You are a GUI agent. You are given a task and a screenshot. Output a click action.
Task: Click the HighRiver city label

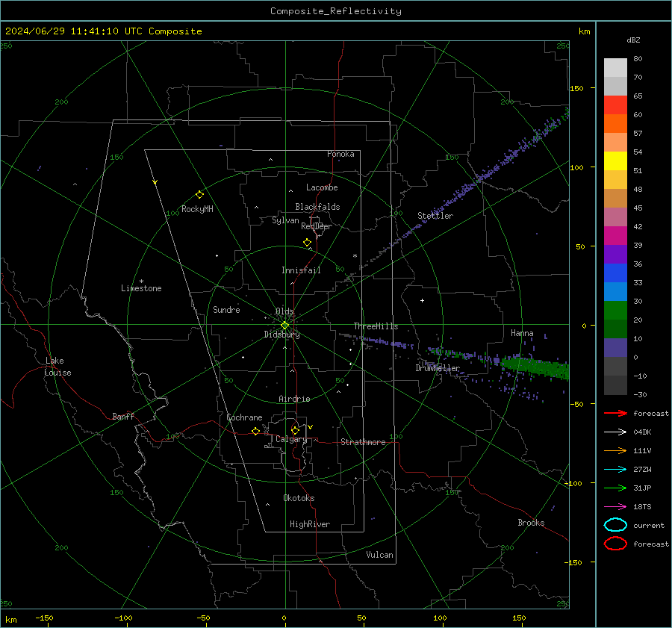point(310,524)
